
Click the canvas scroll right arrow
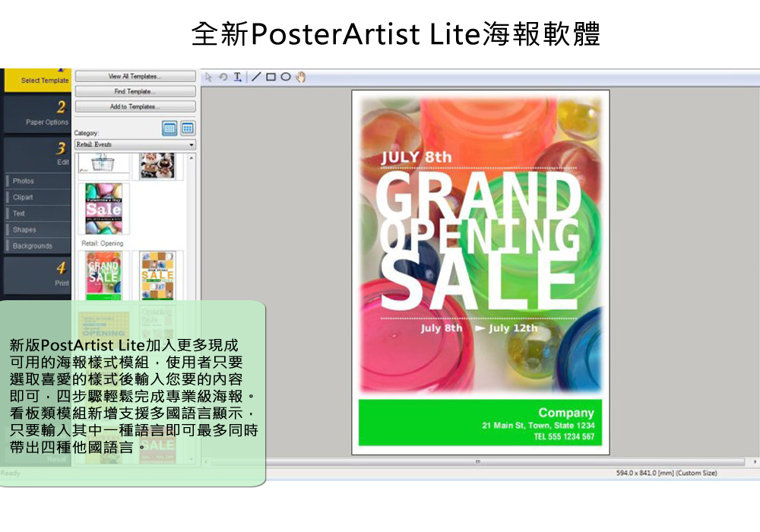754,462
